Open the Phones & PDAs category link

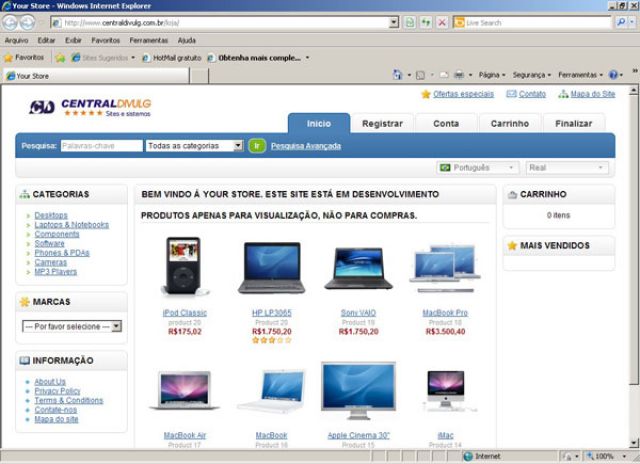pyautogui.click(x=62, y=253)
